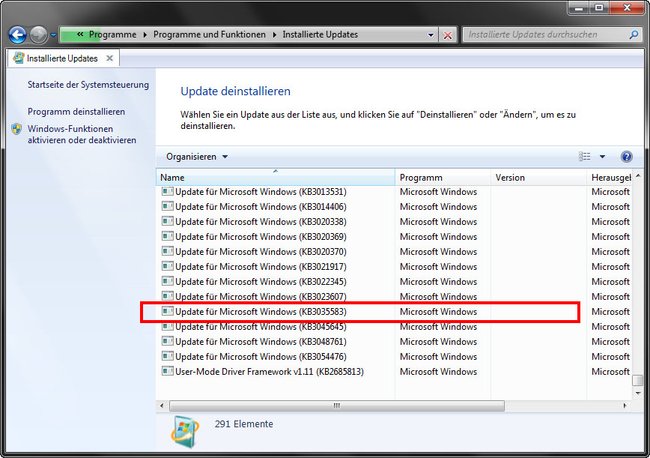Click the icon next to KB3020338
Screen dimensions: 650x458
(167, 221)
